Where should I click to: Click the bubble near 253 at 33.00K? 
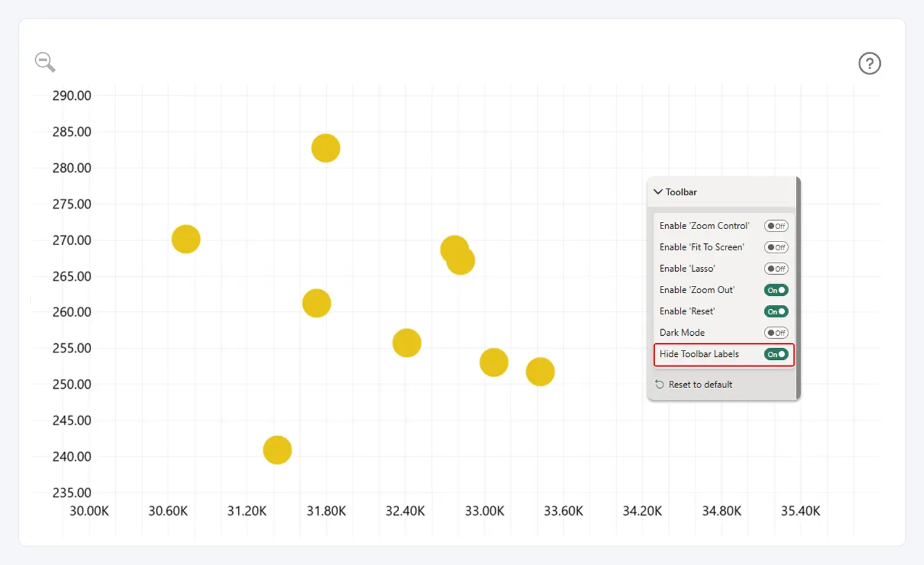pos(493,362)
